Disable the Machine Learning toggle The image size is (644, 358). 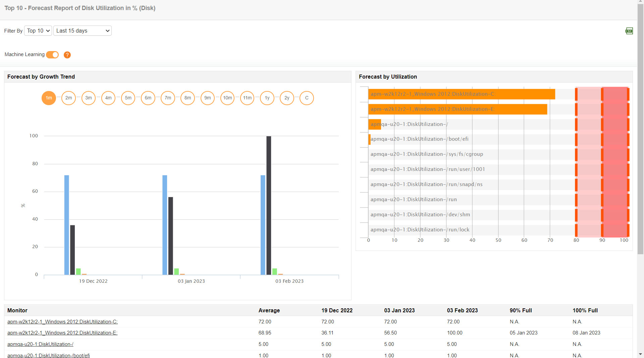tap(52, 55)
